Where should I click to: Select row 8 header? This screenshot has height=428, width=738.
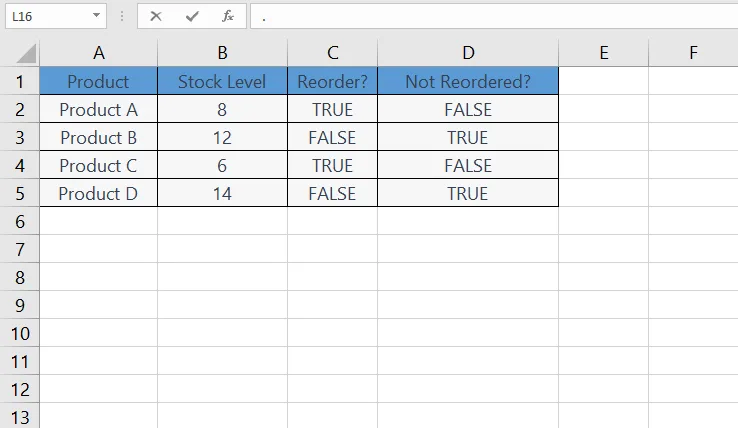[x=20, y=277]
